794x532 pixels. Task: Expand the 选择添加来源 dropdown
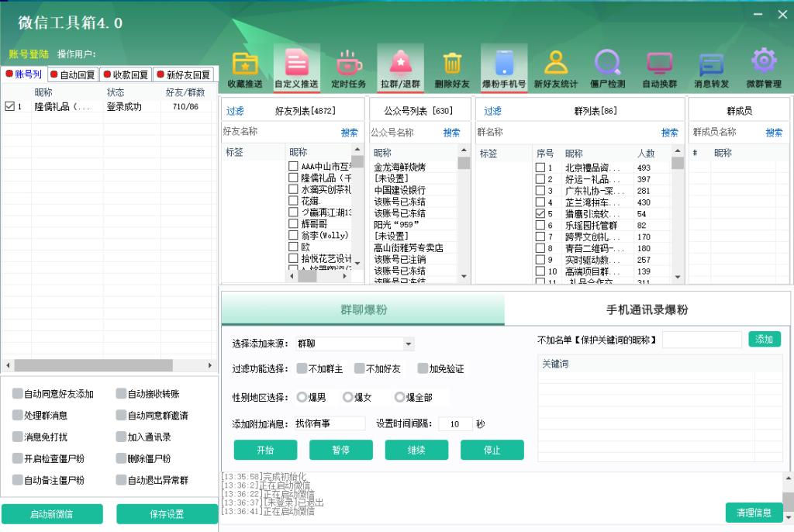coord(408,344)
